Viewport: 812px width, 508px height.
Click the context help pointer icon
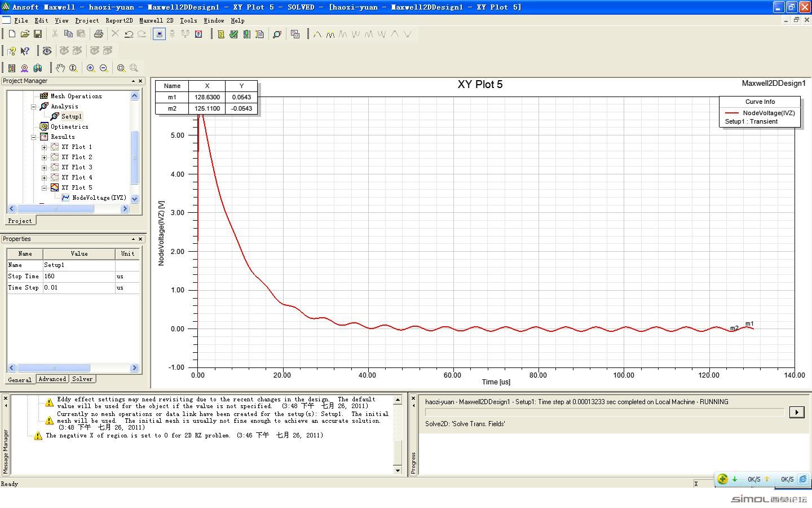(x=25, y=51)
